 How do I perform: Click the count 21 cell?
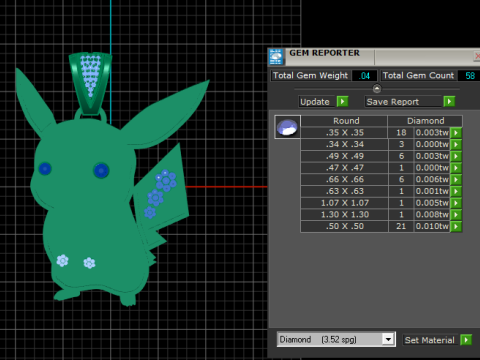401,226
